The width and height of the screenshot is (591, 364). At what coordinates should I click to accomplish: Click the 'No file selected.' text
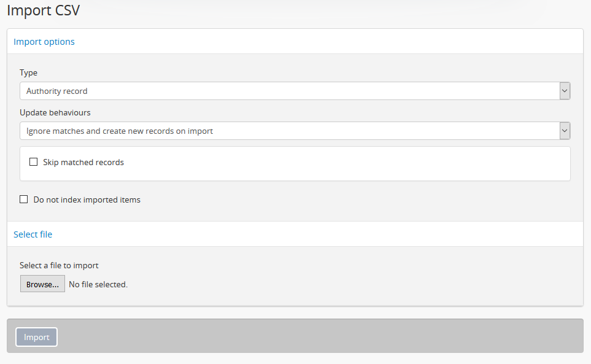point(98,284)
